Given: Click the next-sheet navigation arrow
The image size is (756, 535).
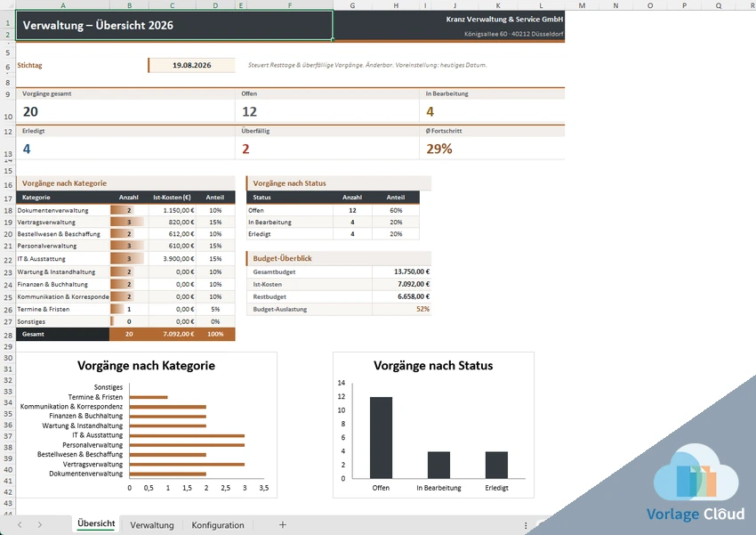Looking at the screenshot, I should [40, 525].
